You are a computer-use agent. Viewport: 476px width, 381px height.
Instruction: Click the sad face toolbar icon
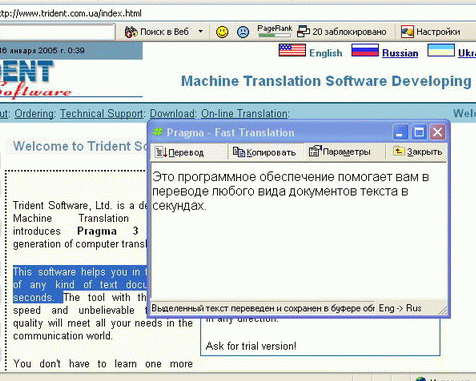coord(243,32)
